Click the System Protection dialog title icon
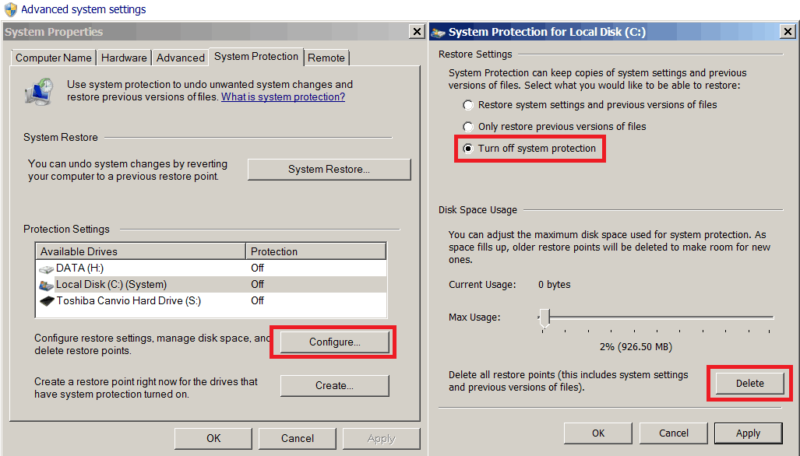800x456 pixels. (438, 33)
